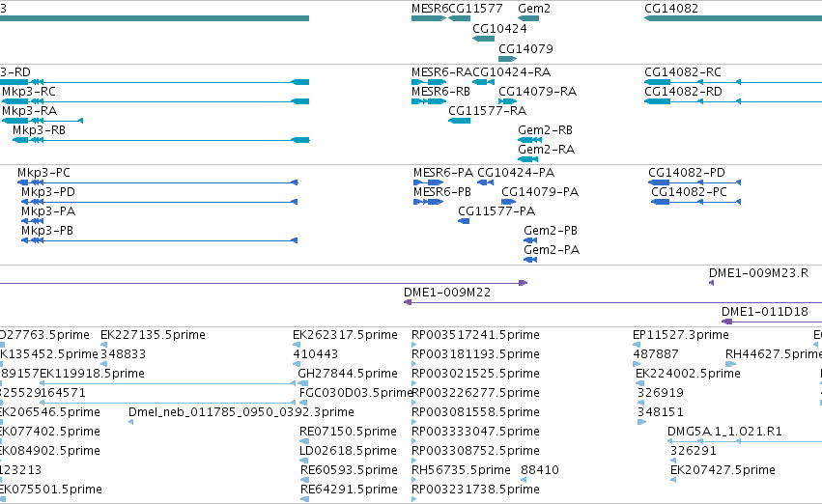
Task: Click the Mkp3-RC transcript label
Action: 29,91
